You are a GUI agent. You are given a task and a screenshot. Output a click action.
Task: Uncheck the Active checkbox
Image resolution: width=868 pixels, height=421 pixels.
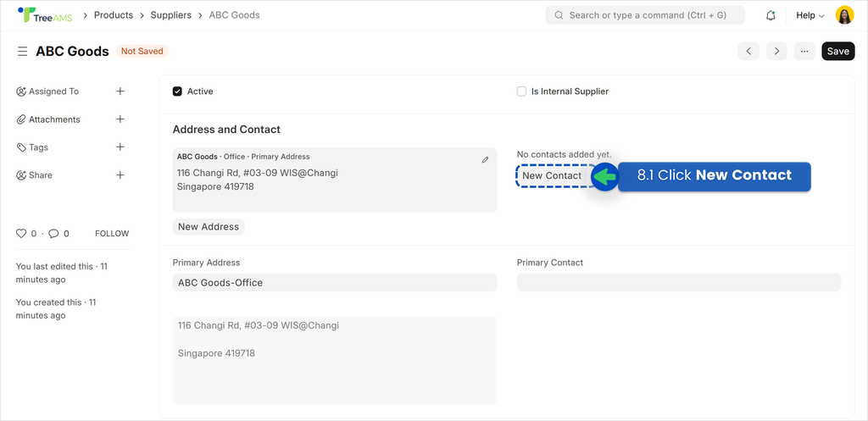point(177,91)
